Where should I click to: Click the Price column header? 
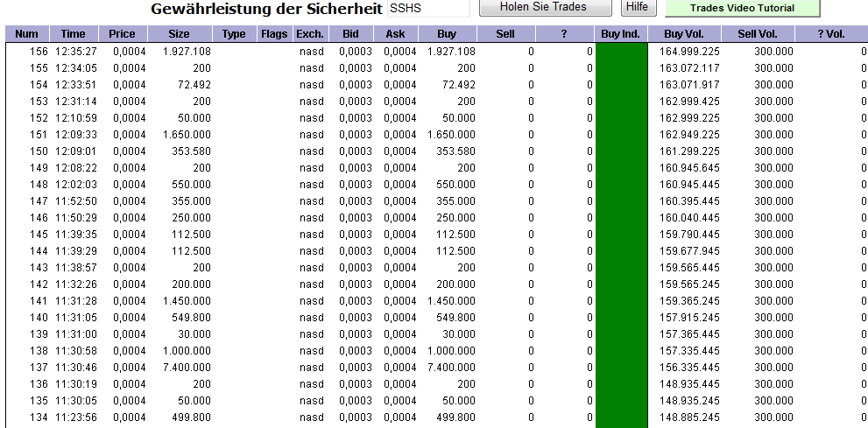pos(122,34)
